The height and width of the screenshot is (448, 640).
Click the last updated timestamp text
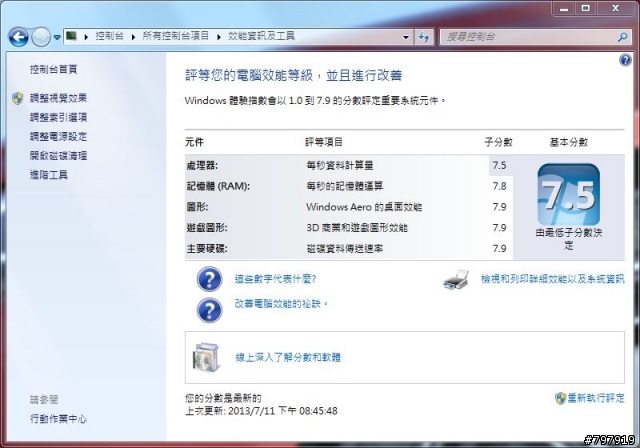tap(261, 411)
